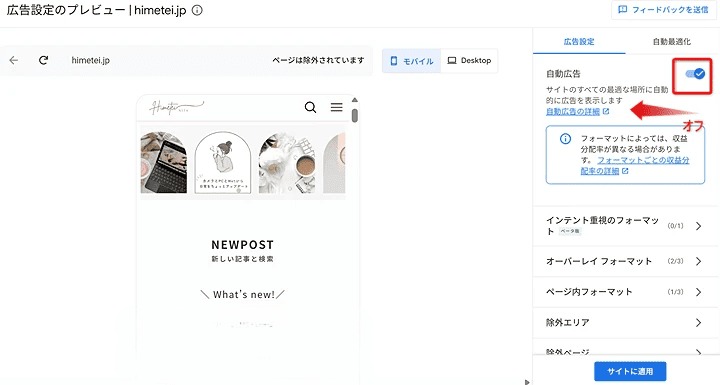Click the info icon beside himetei.jp title
720x385 pixels.
[x=197, y=11]
